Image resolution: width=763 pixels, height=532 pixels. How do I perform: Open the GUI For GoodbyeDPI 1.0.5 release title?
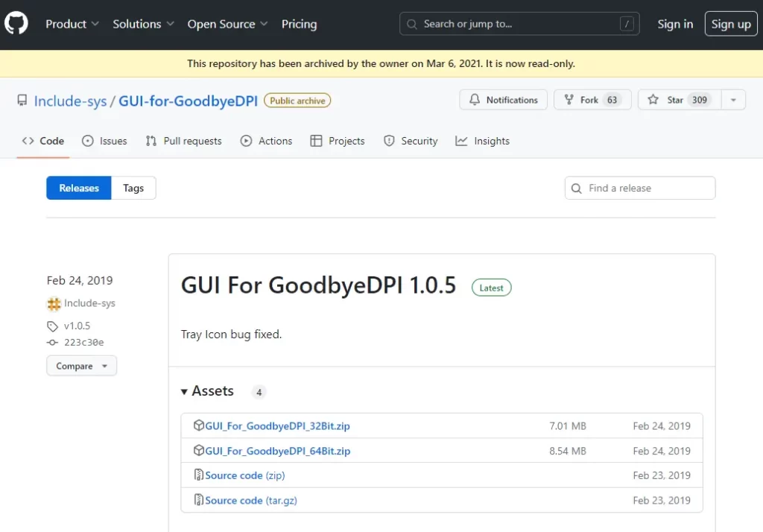[318, 285]
